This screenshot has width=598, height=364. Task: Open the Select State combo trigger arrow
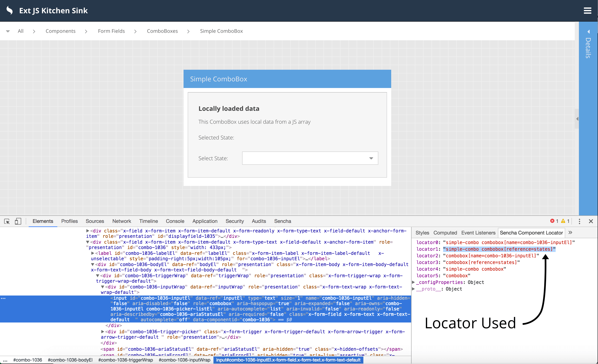click(x=371, y=158)
